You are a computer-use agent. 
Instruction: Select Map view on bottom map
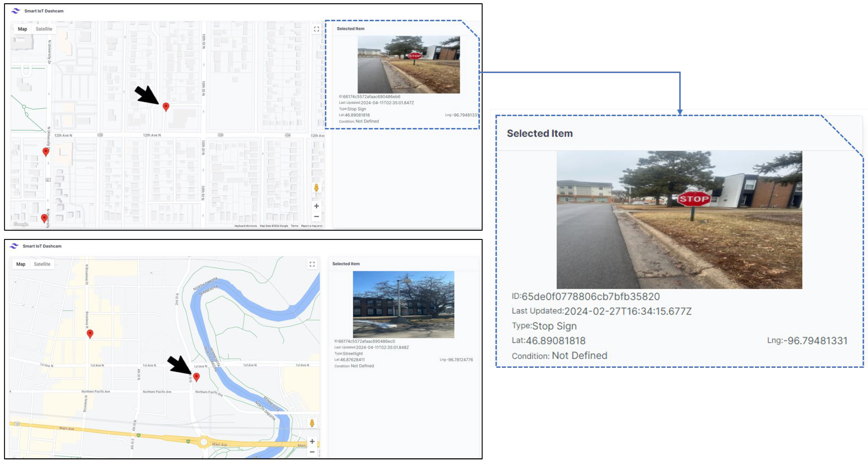coord(21,264)
